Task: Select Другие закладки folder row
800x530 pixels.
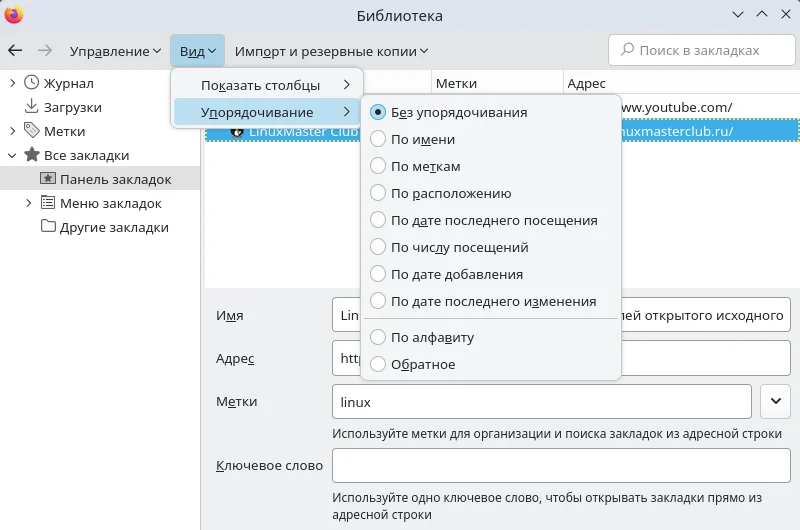Action: click(100, 227)
